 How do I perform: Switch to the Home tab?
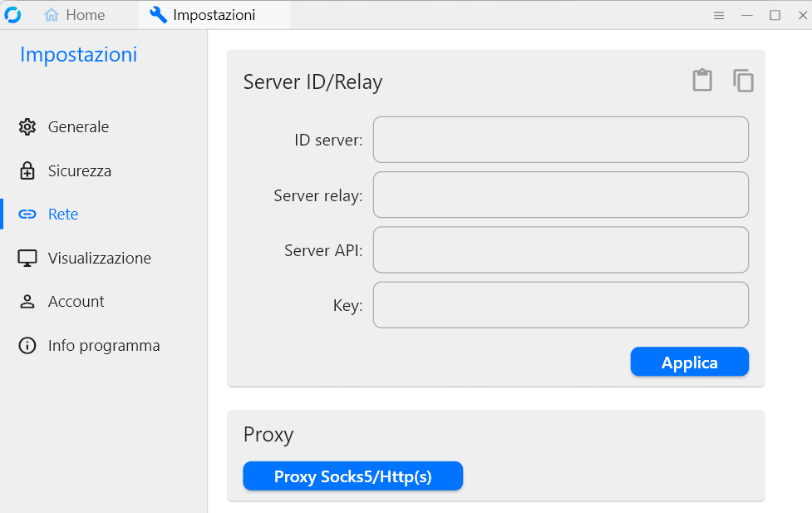(x=75, y=15)
